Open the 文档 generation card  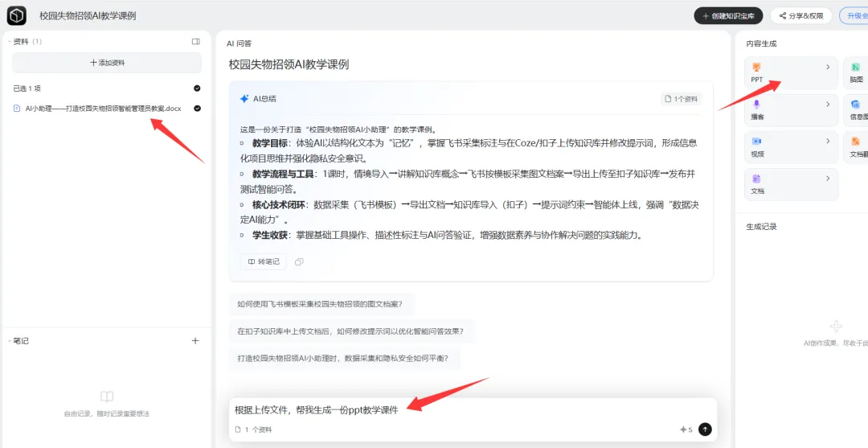791,184
